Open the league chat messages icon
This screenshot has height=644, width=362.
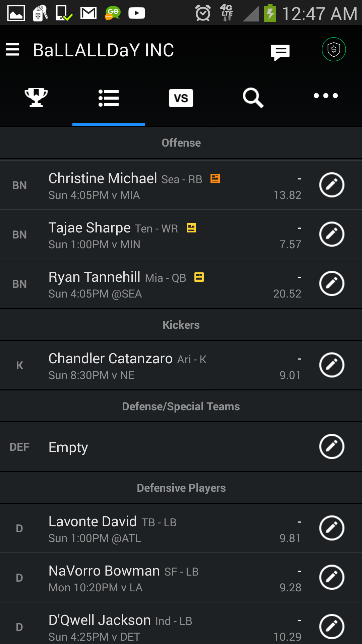coord(280,52)
